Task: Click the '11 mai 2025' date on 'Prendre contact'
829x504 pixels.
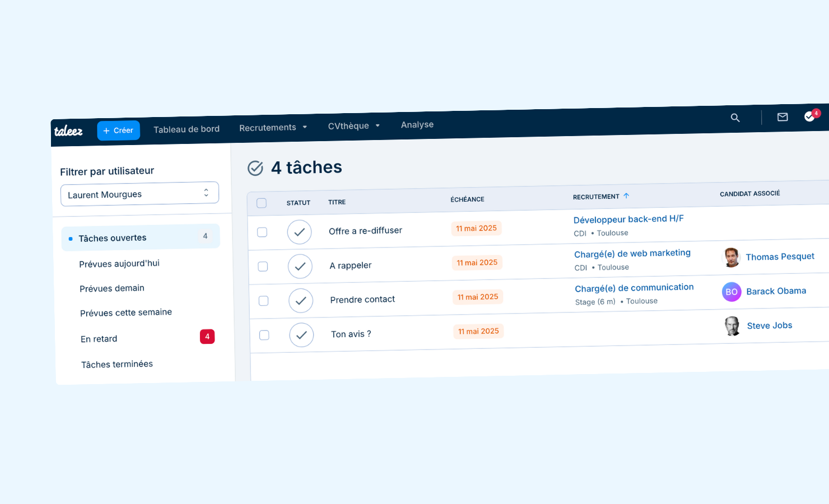Action: (x=478, y=297)
